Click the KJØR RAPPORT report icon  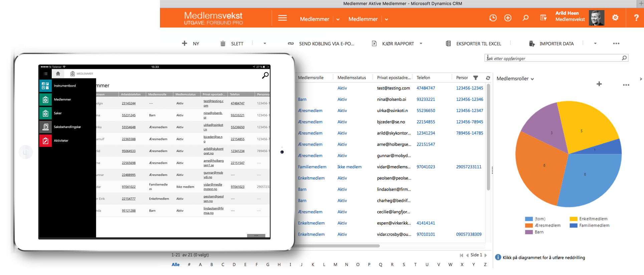[x=374, y=43]
